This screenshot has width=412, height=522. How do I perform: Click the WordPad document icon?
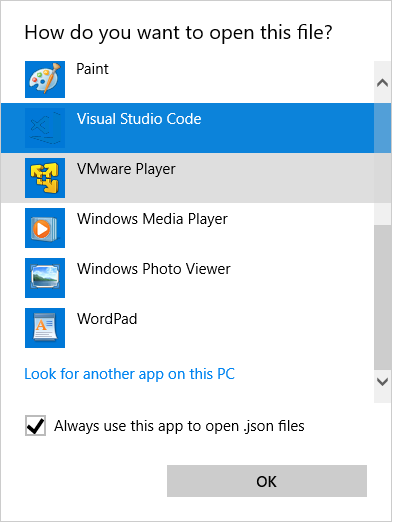[45, 328]
